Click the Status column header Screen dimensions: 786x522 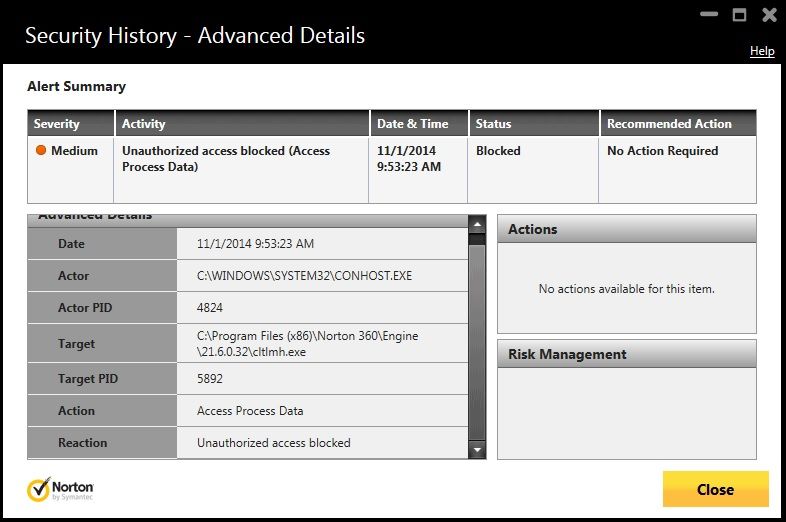(493, 124)
